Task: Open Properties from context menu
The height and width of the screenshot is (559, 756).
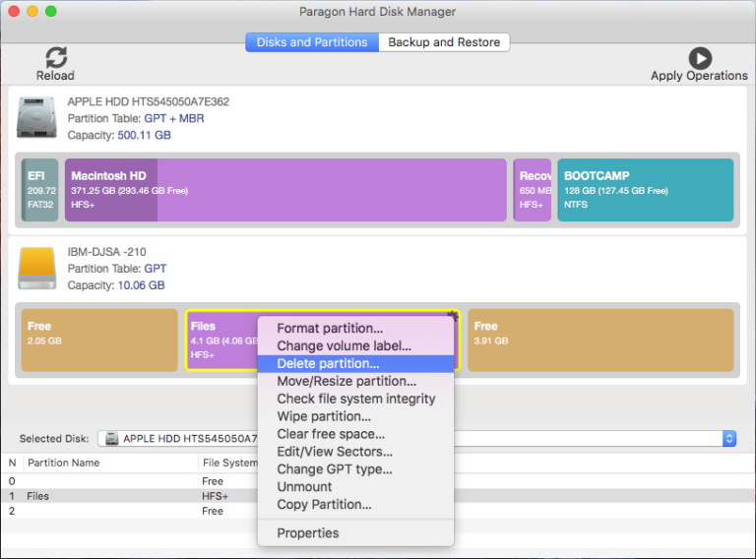Action: click(355, 533)
